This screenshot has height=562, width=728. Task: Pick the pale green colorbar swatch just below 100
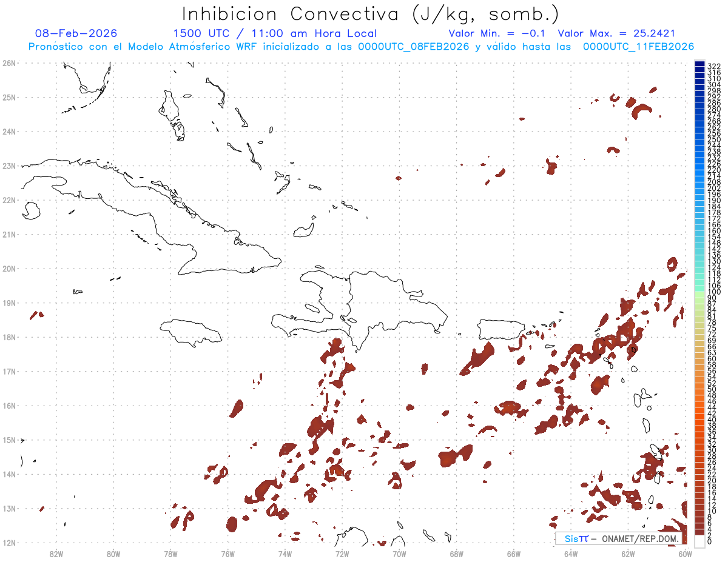pyautogui.click(x=699, y=296)
